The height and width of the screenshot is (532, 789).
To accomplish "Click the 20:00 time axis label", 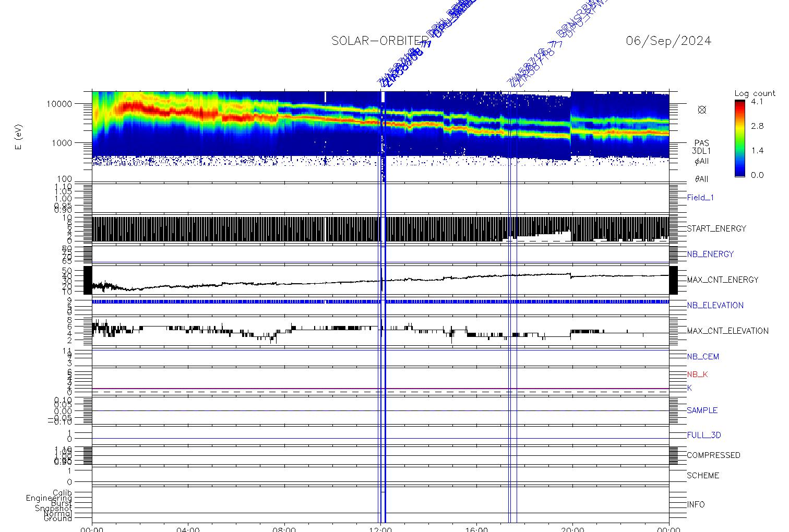I will coord(572,529).
